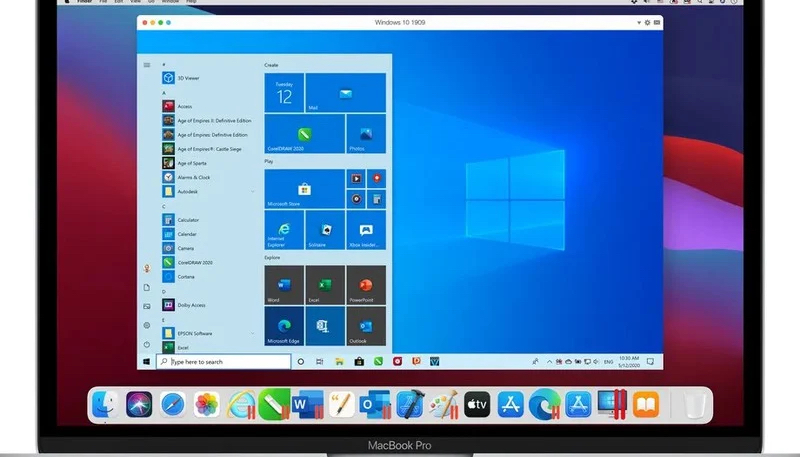Open the Photos tile

tap(366, 134)
